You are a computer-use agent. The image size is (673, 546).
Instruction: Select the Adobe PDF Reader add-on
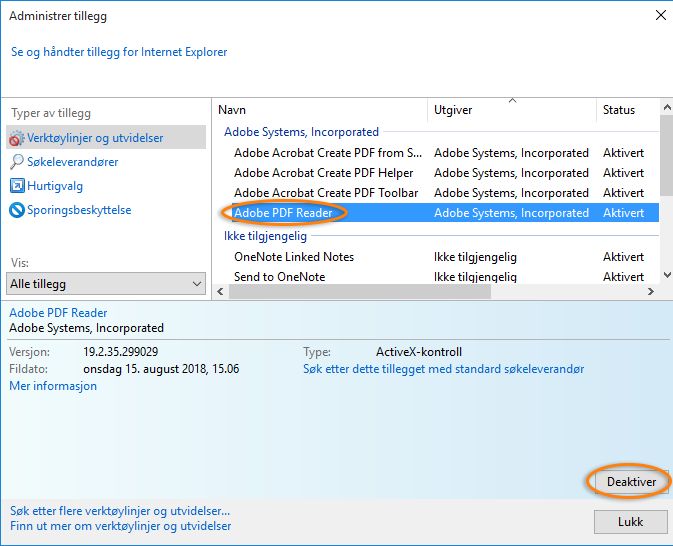pyautogui.click(x=283, y=213)
